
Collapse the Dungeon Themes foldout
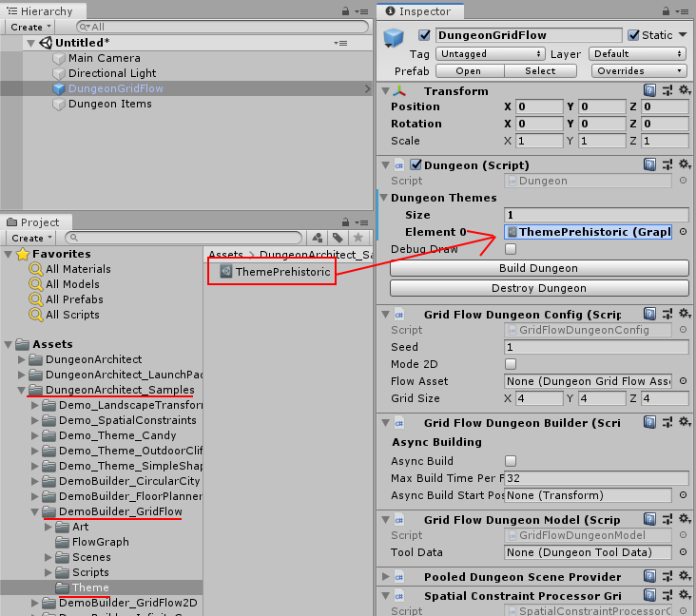(384, 198)
